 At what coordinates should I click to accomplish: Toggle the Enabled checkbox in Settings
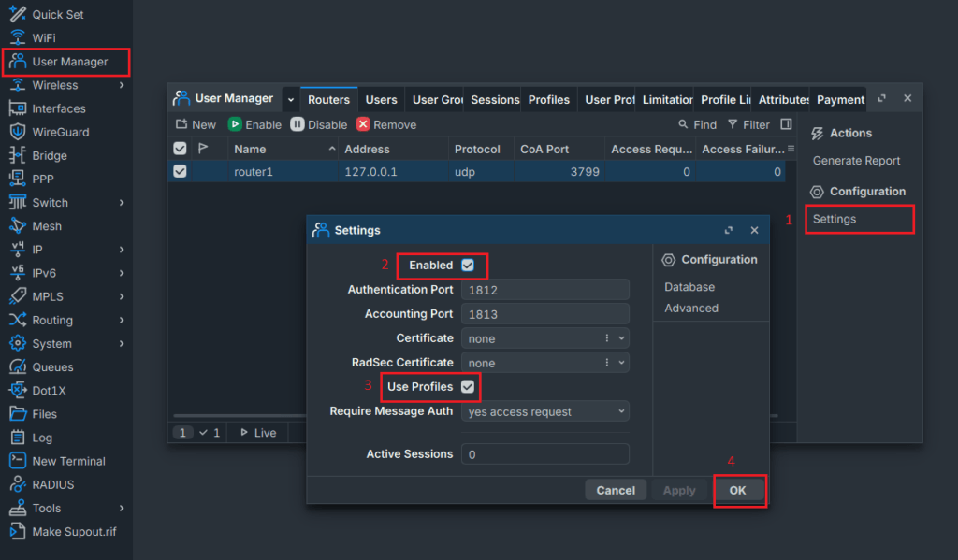point(468,265)
